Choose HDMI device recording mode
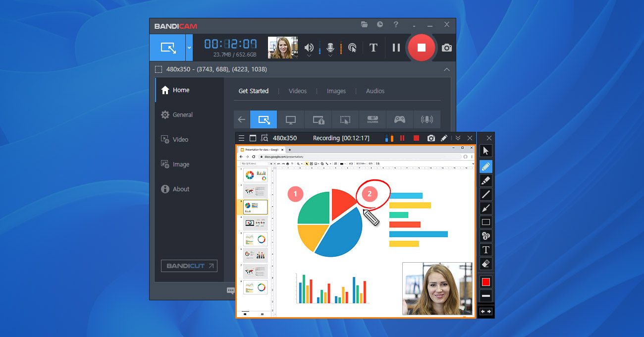Screen dimensions: 644x337 tap(373, 119)
